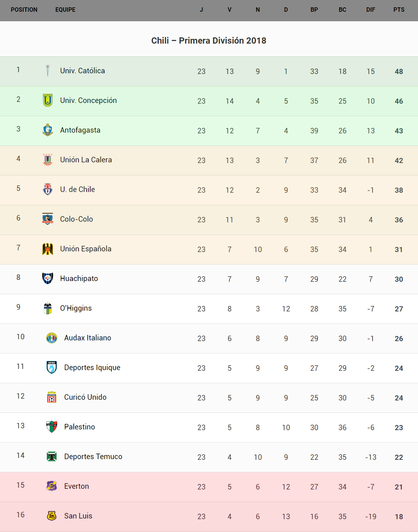Image resolution: width=418 pixels, height=532 pixels.
Task: Click the Antofagasta club crest
Action: (x=48, y=130)
